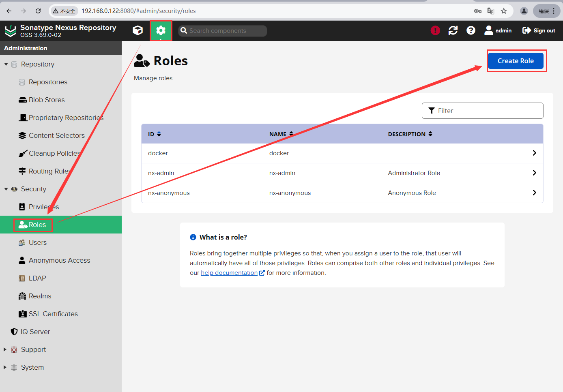The width and height of the screenshot is (563, 392).
Task: Focus the Search components field
Action: [x=222, y=31]
